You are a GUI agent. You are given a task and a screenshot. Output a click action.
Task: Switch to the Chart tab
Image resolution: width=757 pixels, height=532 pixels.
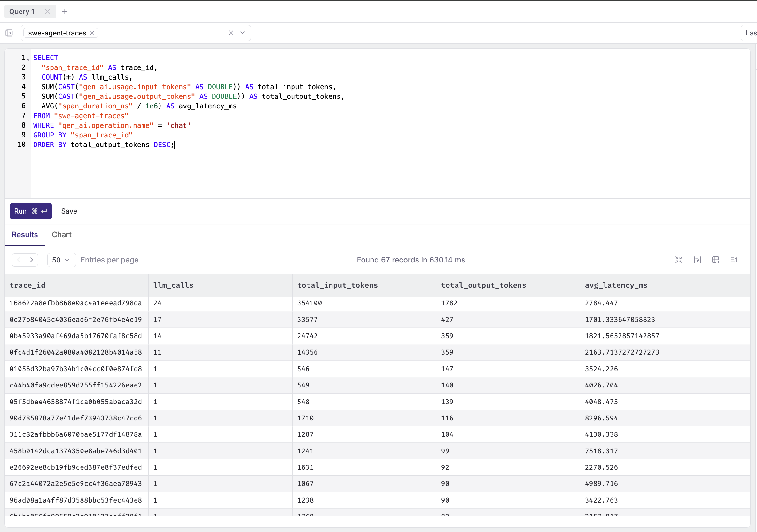61,234
